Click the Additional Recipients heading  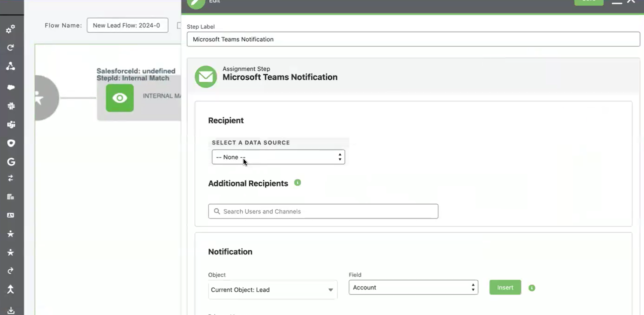click(x=248, y=183)
